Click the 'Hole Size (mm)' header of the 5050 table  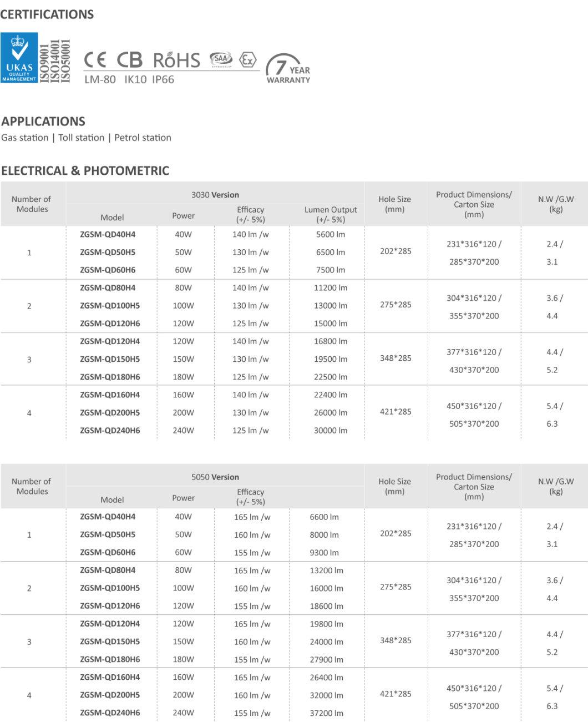pos(395,486)
